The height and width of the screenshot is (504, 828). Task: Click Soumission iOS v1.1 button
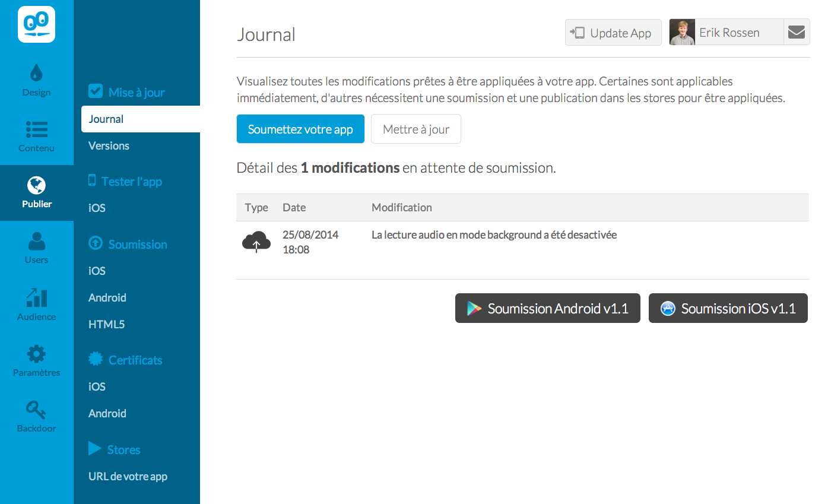click(728, 309)
